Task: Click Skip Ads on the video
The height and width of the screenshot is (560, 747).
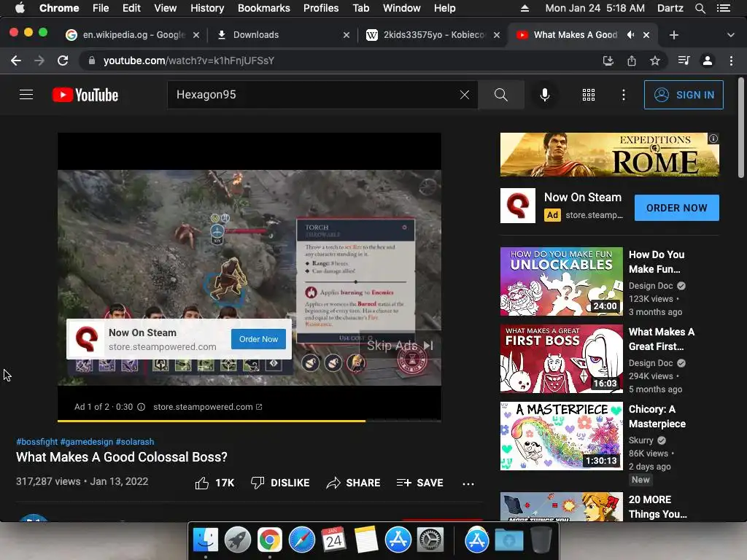Action: pos(400,345)
